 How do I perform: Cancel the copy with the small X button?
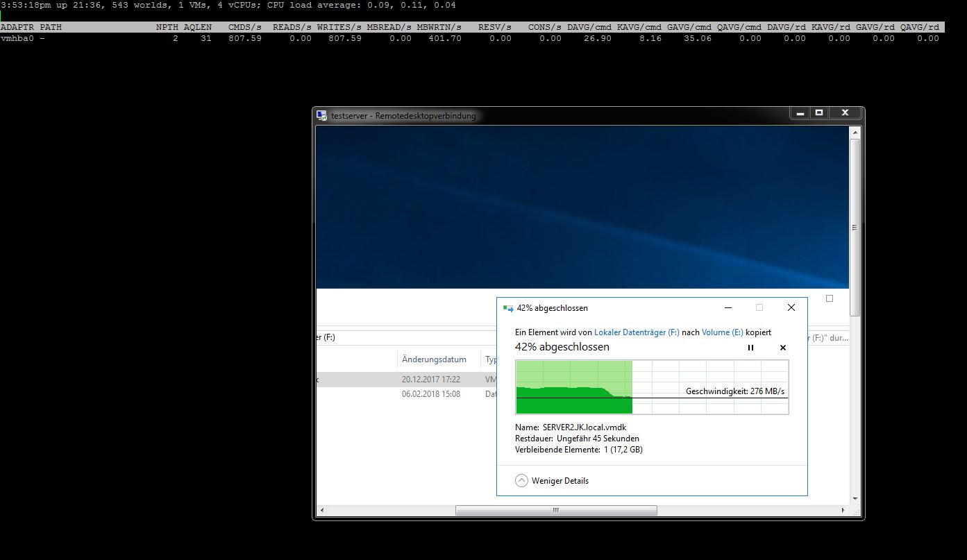(783, 348)
